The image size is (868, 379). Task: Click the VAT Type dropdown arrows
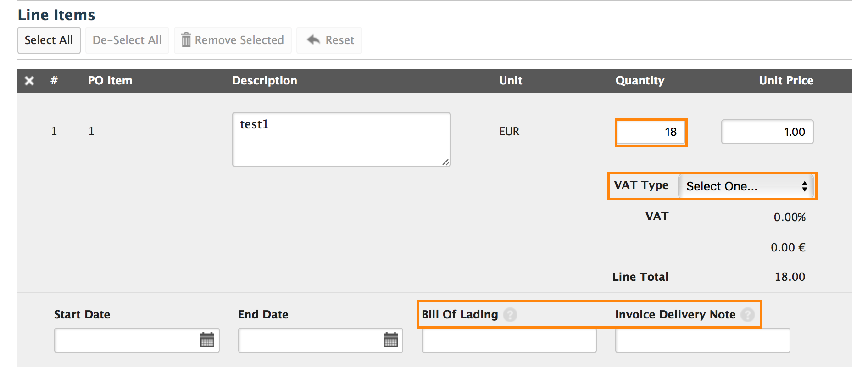coord(805,186)
